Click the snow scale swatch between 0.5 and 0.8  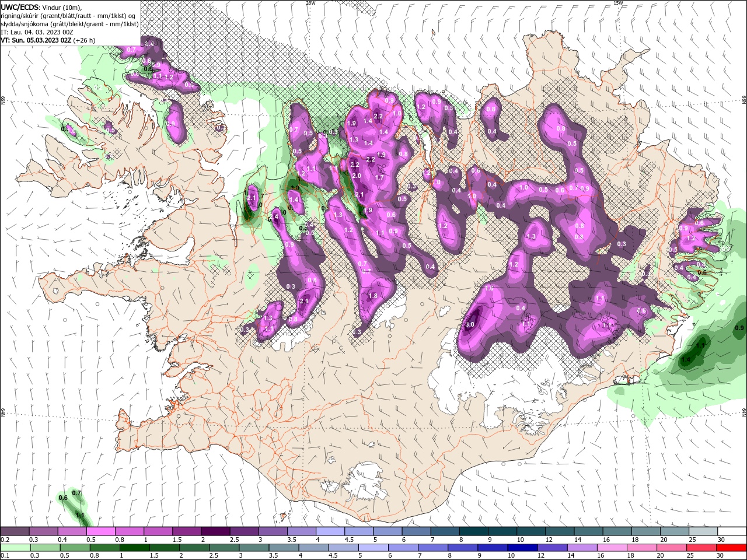(100, 531)
